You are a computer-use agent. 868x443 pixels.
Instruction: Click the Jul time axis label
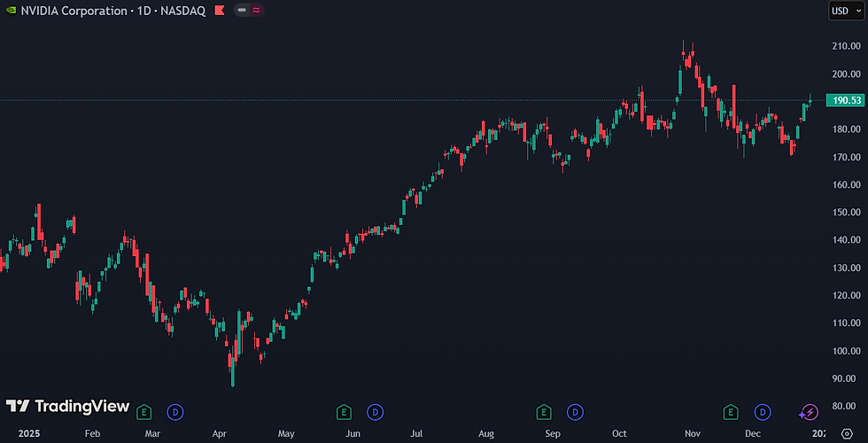click(415, 433)
